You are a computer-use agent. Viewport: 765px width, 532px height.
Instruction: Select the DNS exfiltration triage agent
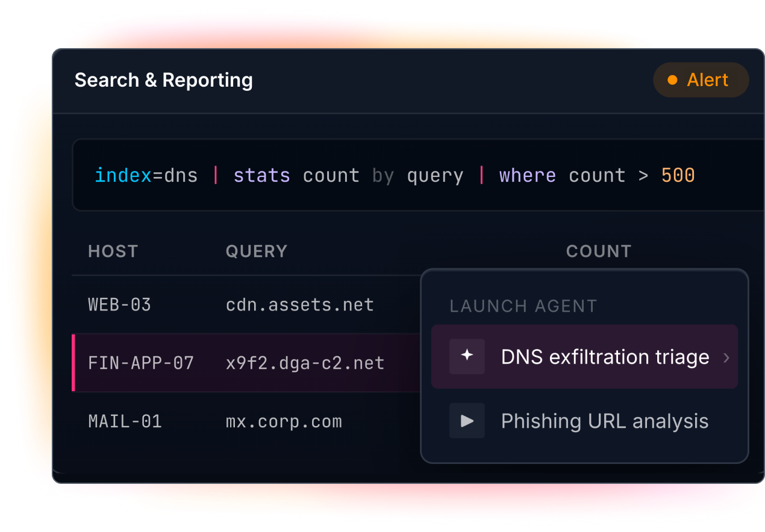pyautogui.click(x=584, y=357)
